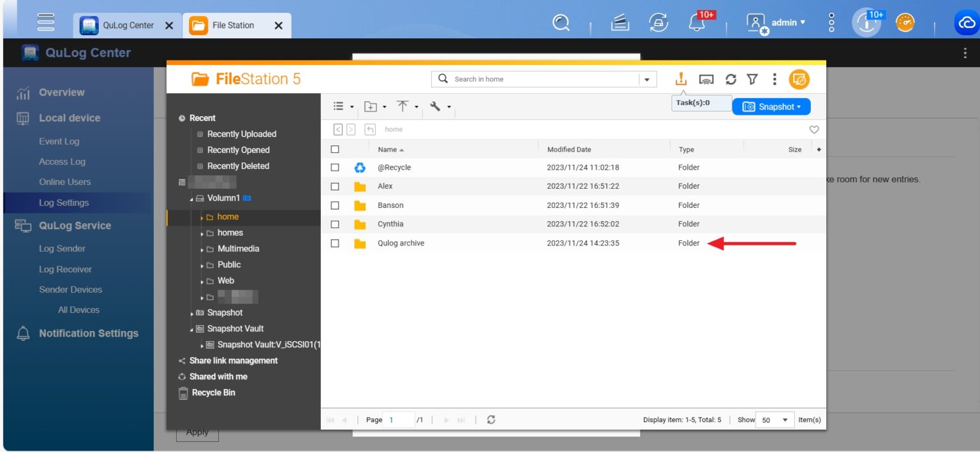
Task: Open the QNAP main hamburger menu
Action: tap(46, 23)
